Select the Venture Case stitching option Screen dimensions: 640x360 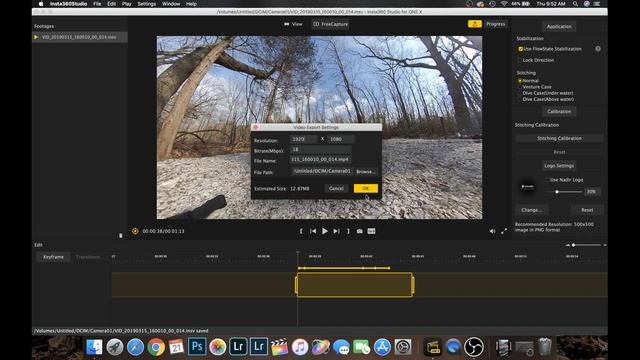point(520,87)
